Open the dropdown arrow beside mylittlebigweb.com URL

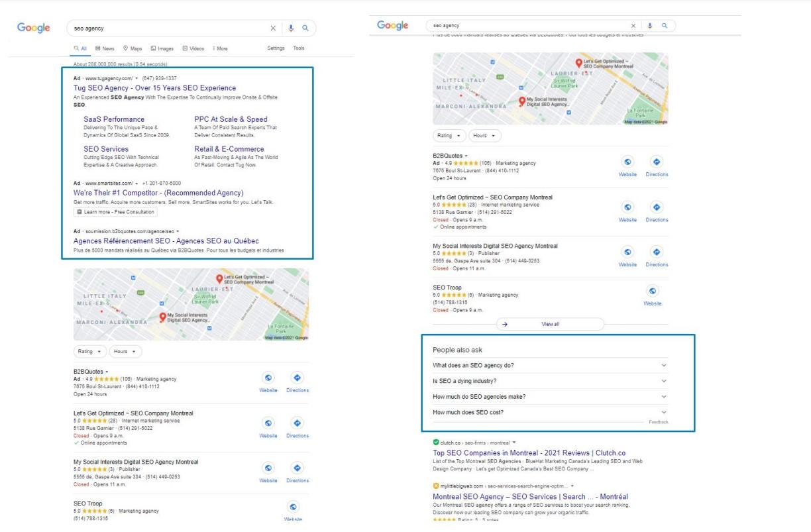(x=572, y=486)
